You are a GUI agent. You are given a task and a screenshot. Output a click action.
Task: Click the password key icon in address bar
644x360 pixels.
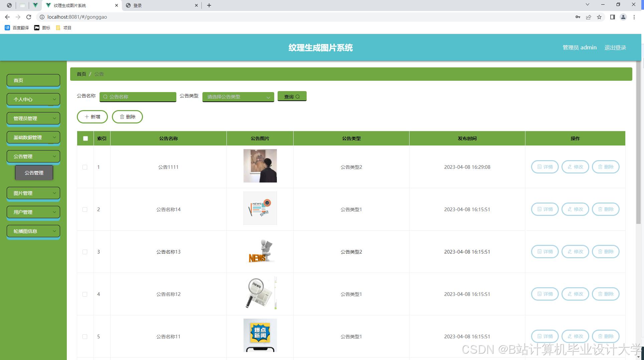(x=578, y=17)
